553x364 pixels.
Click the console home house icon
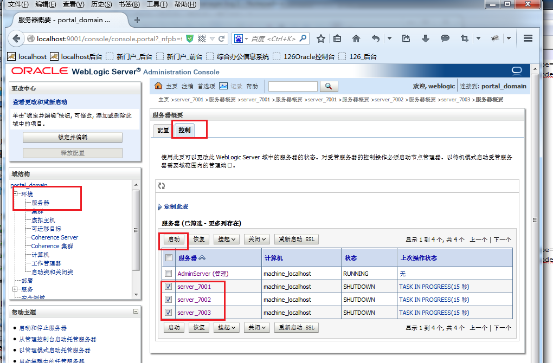pyautogui.click(x=158, y=86)
